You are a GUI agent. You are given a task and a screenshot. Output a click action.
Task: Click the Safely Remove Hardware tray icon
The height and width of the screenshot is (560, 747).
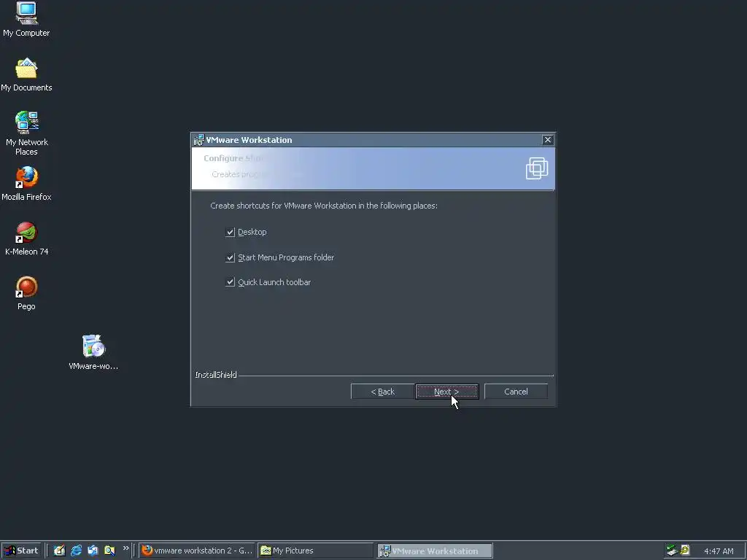(672, 551)
